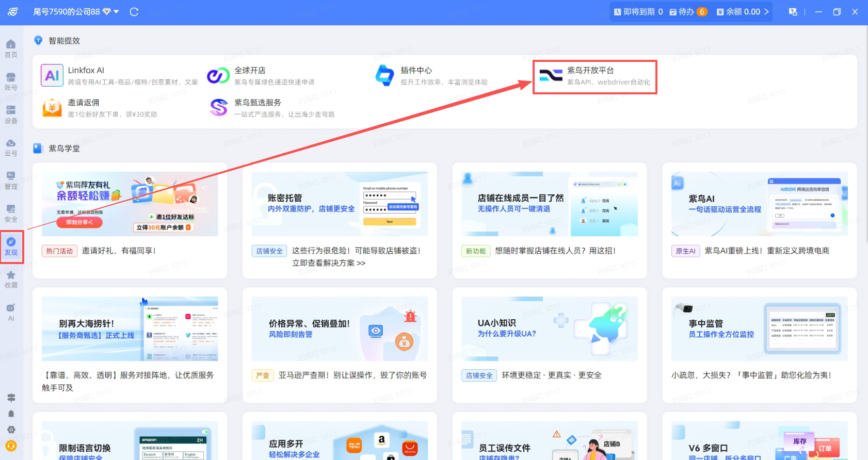The width and height of the screenshot is (868, 460).
Task: Click 亚马逊严查 article title
Action: [x=352, y=375]
